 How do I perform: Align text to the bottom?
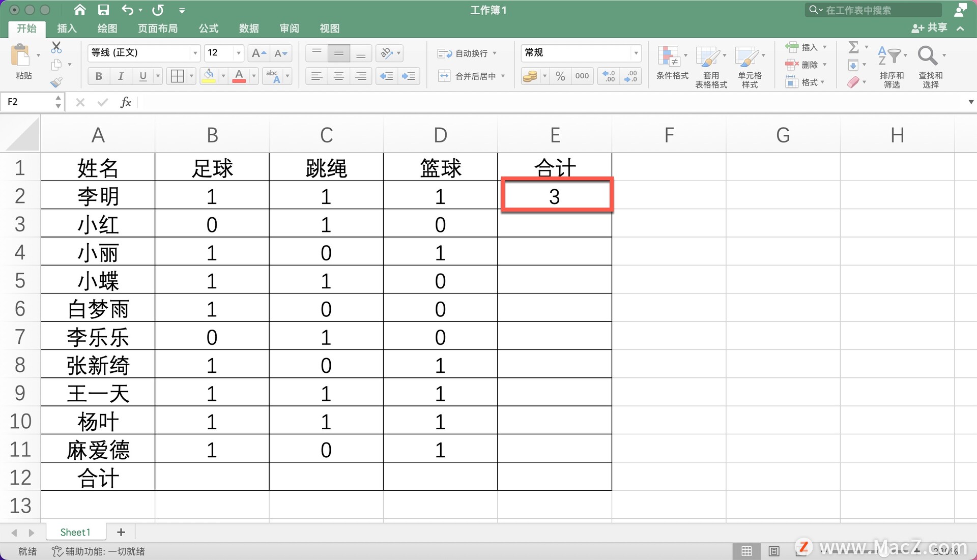361,53
